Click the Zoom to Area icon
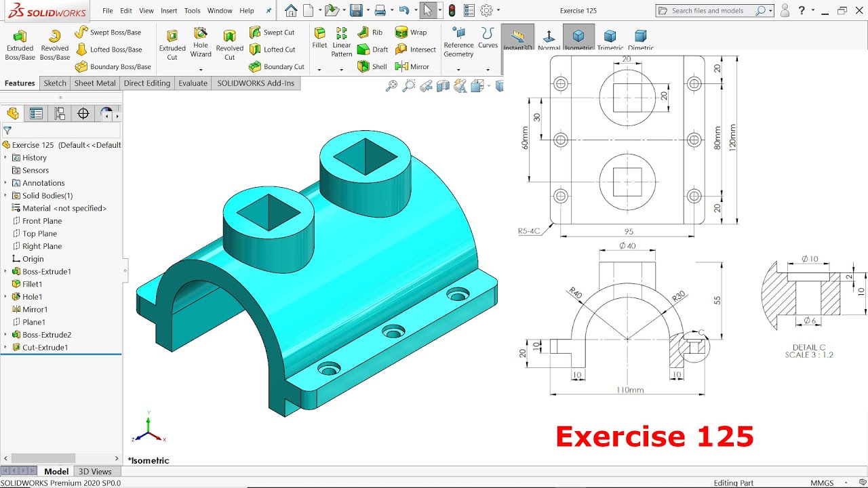 click(408, 85)
